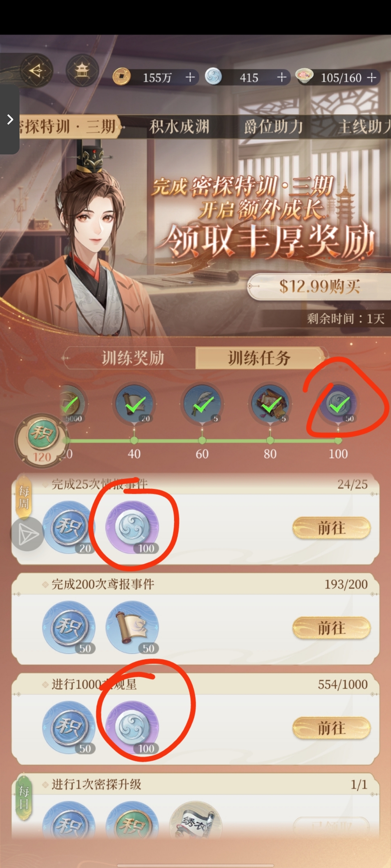Expand the left side panel arrow
The height and width of the screenshot is (868, 391).
click(10, 119)
